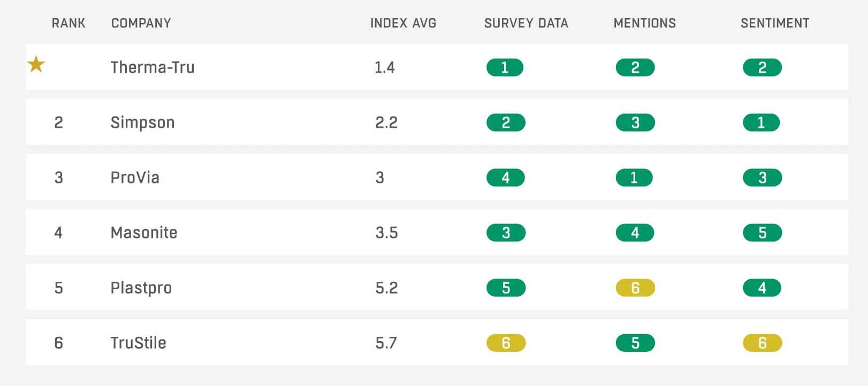Click TruStile's index average 5.7
The height and width of the screenshot is (386, 868).
tap(386, 343)
